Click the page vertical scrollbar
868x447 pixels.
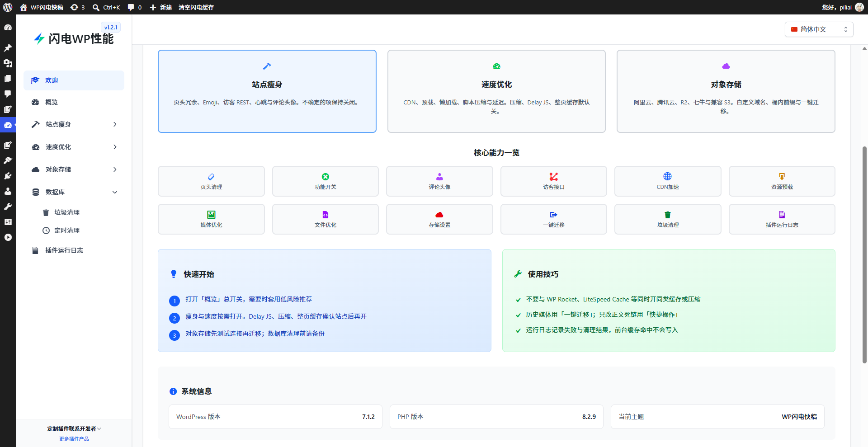pos(864,254)
